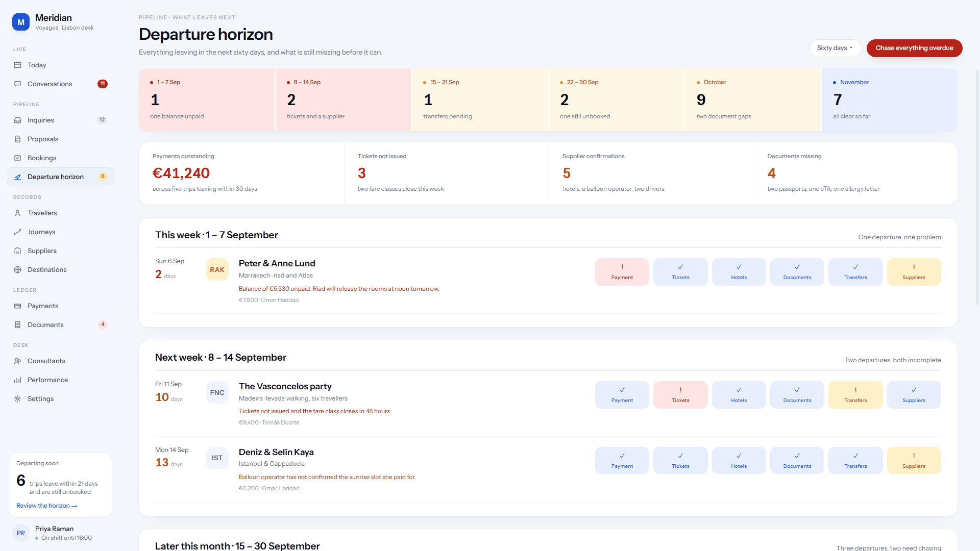Click the Settings gear icon
The width and height of the screenshot is (980, 551).
coord(17,399)
